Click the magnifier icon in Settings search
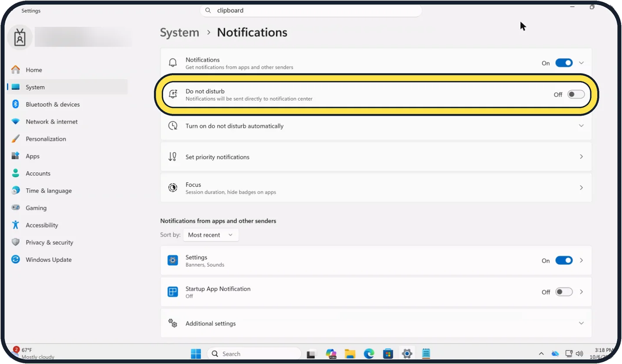The image size is (622, 364). pyautogui.click(x=208, y=10)
